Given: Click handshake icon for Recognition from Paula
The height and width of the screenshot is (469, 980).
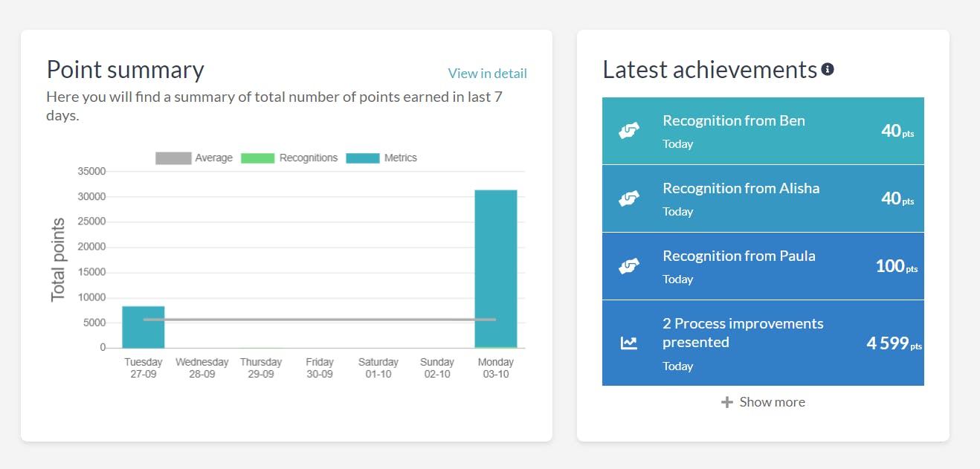Looking at the screenshot, I should (x=629, y=266).
